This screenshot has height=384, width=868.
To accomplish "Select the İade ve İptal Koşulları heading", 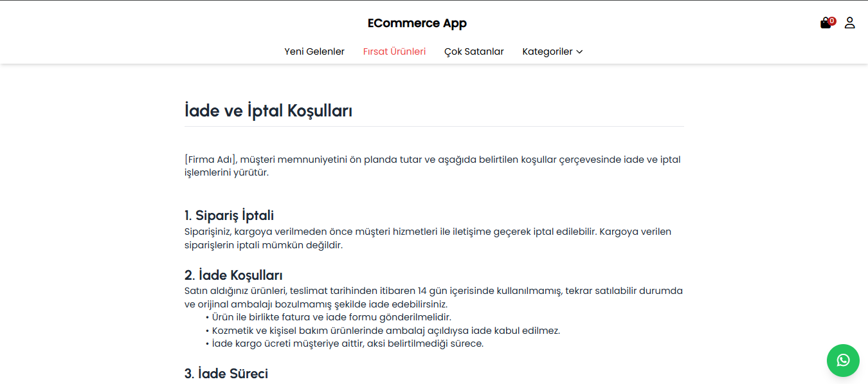I will click(x=269, y=109).
